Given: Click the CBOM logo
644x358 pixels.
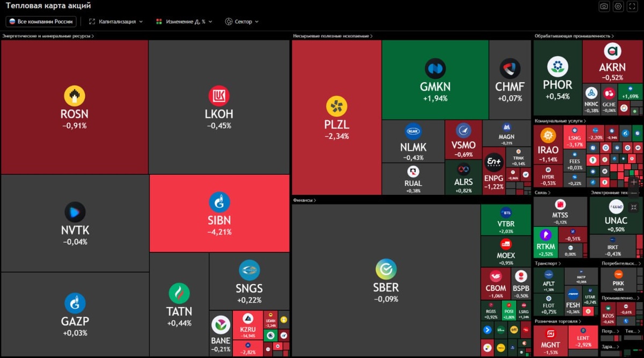Looking at the screenshot, I should click(495, 276).
